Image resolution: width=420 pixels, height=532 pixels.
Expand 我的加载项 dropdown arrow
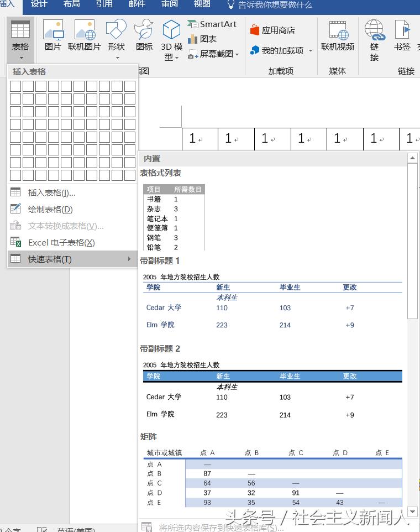311,51
